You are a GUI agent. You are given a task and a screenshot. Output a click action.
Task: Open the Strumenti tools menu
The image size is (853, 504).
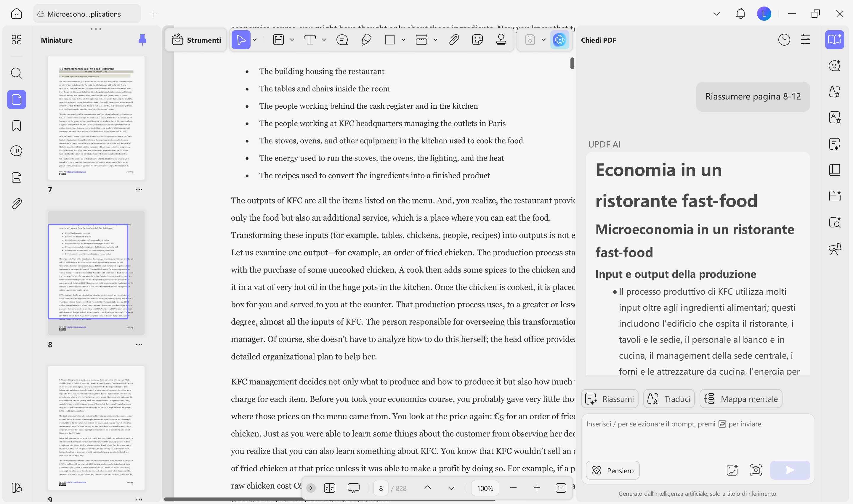(x=196, y=40)
